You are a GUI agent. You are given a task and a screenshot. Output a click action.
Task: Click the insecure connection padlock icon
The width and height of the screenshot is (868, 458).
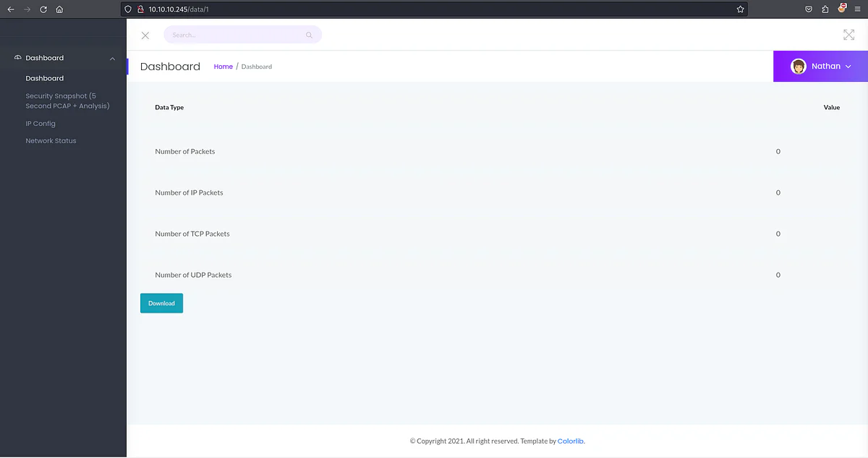[140, 9]
